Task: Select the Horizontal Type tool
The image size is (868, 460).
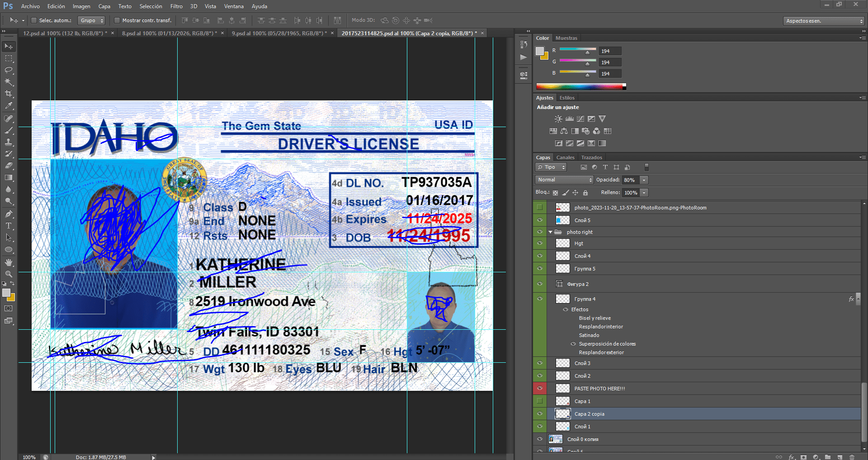Action: click(x=9, y=226)
